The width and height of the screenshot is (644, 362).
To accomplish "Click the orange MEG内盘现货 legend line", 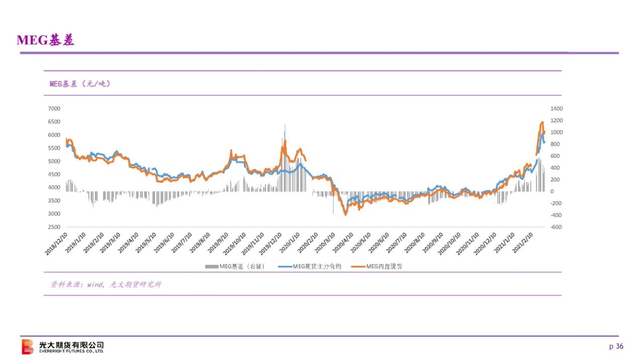I will [358, 266].
